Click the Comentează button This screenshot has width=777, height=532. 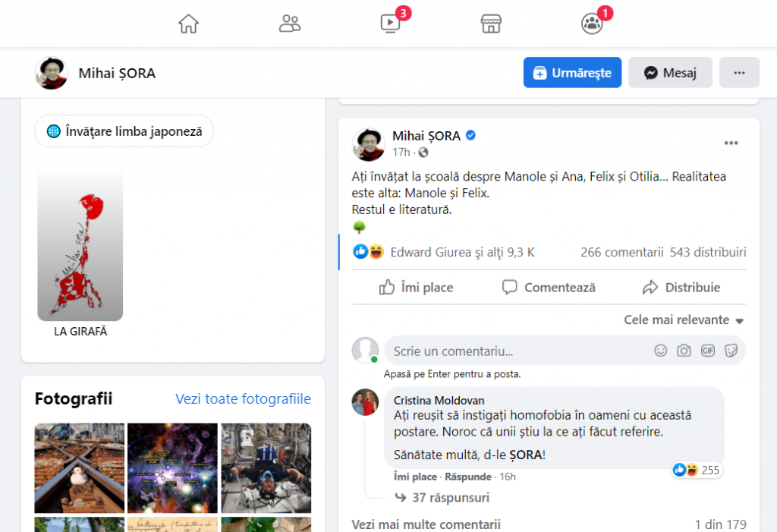(549, 288)
